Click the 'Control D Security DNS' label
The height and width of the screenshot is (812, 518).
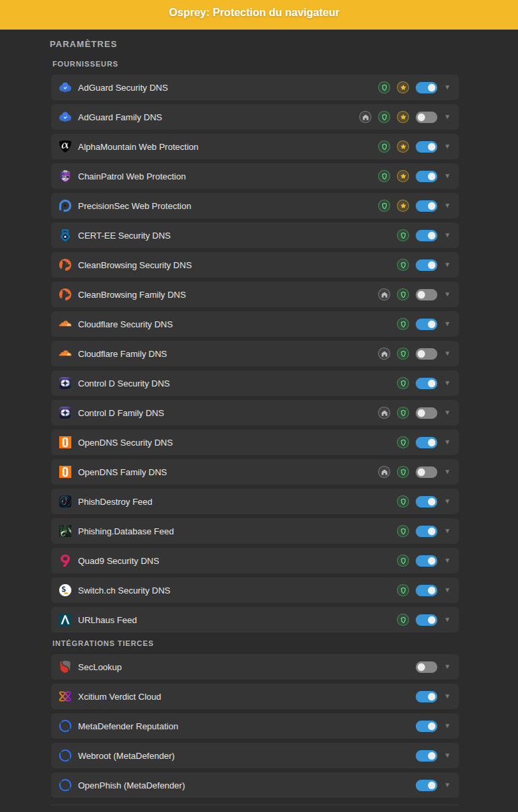point(124,383)
